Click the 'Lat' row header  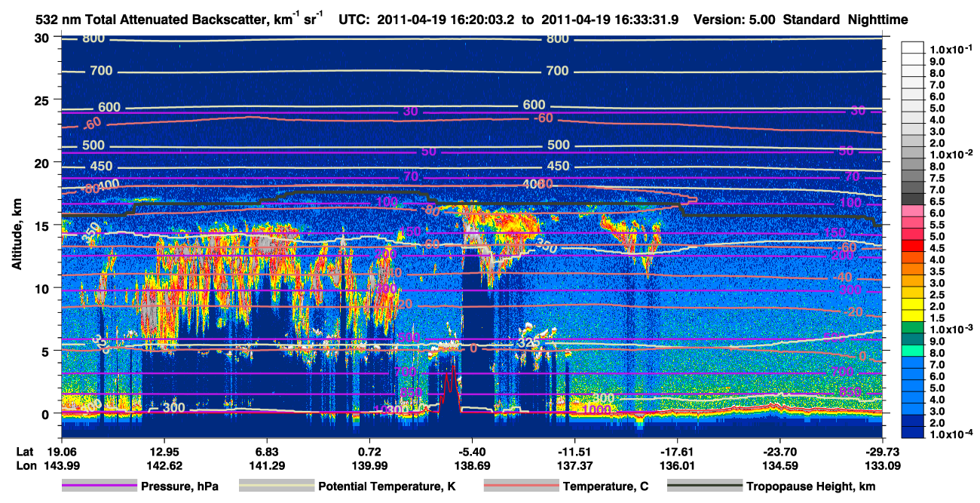coord(26,450)
